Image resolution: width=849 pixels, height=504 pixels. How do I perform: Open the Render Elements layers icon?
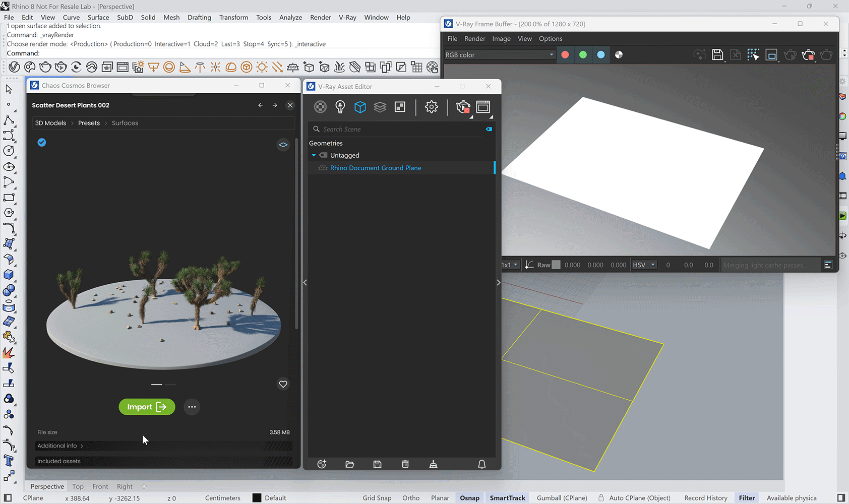[380, 107]
